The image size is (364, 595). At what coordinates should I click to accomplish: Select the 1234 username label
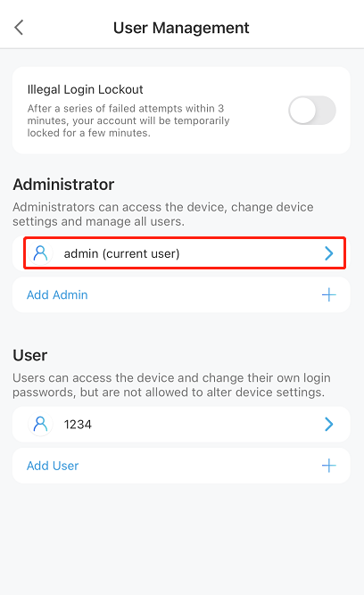click(x=78, y=425)
